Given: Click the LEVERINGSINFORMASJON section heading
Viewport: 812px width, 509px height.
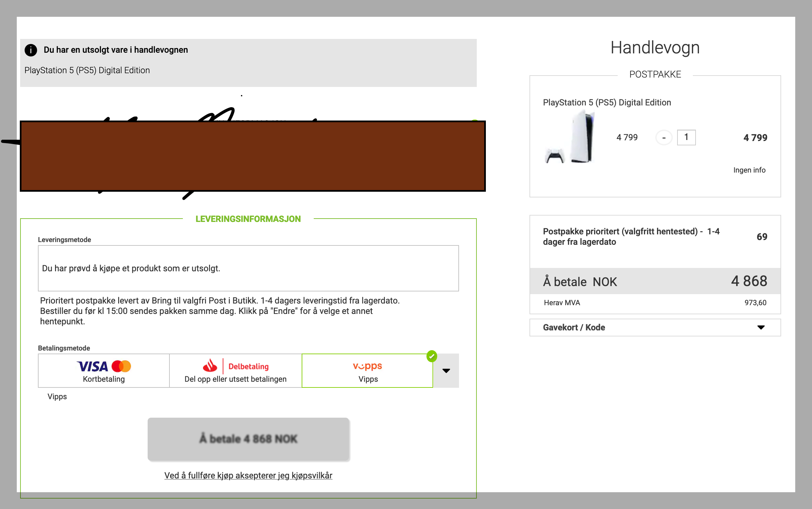Looking at the screenshot, I should tap(248, 219).
